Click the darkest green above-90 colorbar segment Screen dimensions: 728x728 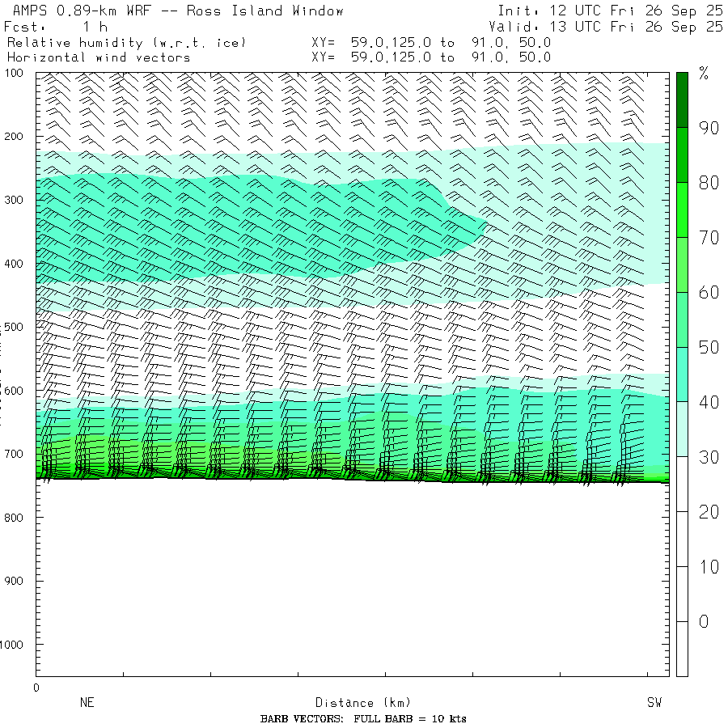tap(682, 99)
